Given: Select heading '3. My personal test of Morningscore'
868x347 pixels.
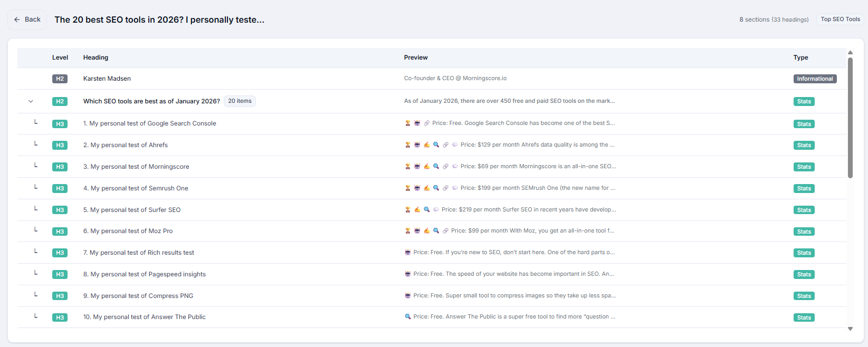Looking at the screenshot, I should point(136,167).
